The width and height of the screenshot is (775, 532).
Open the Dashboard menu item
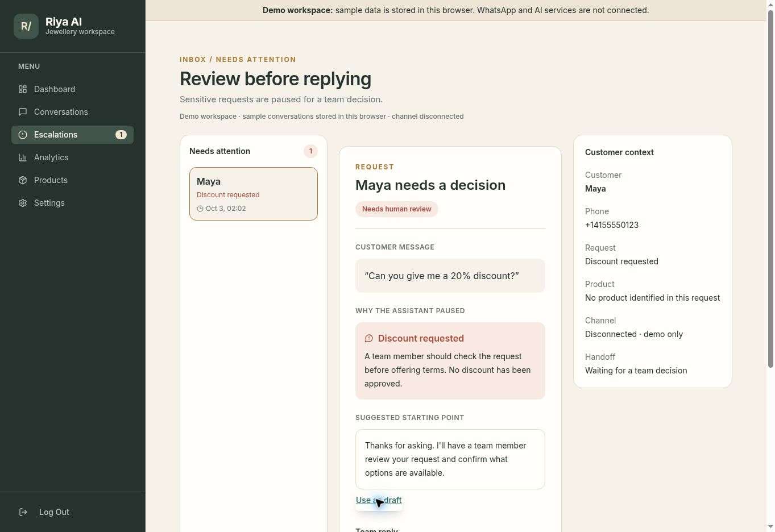pos(72,89)
